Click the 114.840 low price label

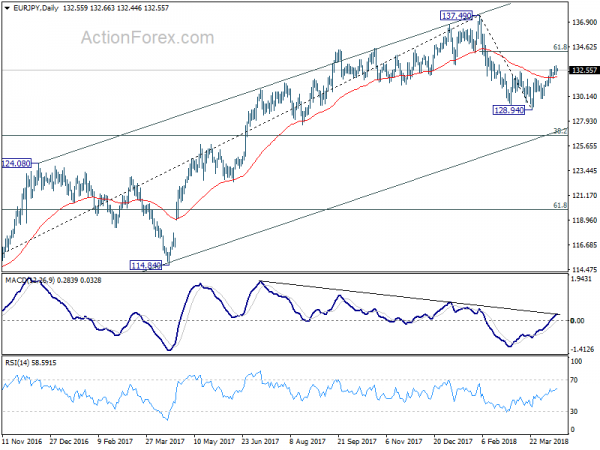tap(146, 265)
